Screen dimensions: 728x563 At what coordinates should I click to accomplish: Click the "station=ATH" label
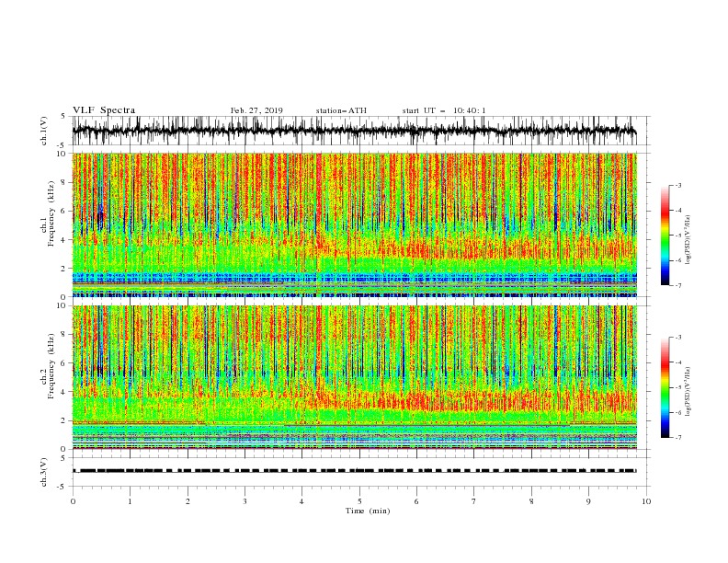click(x=341, y=110)
